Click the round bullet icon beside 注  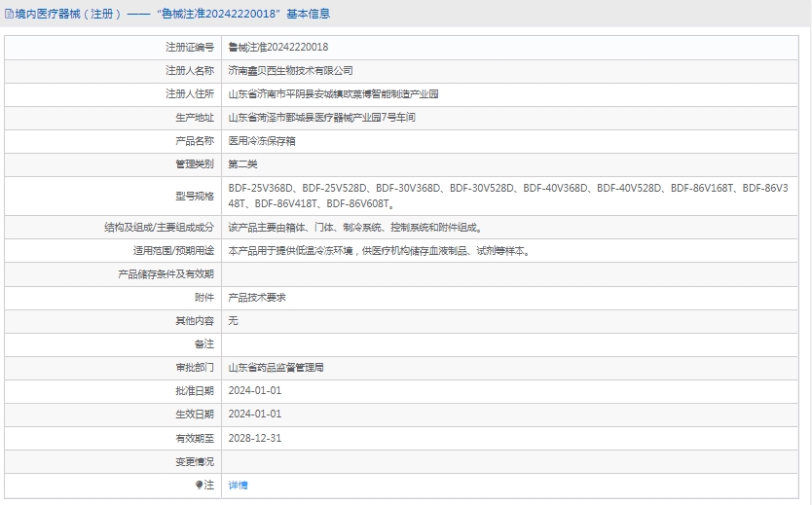click(200, 485)
